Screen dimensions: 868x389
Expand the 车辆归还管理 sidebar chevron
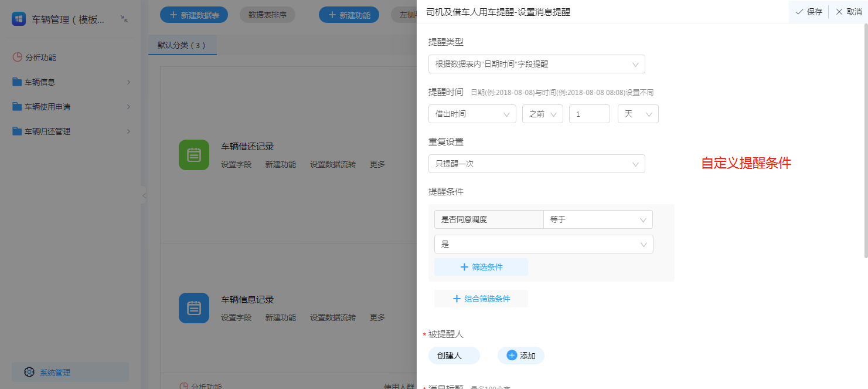[x=128, y=131]
